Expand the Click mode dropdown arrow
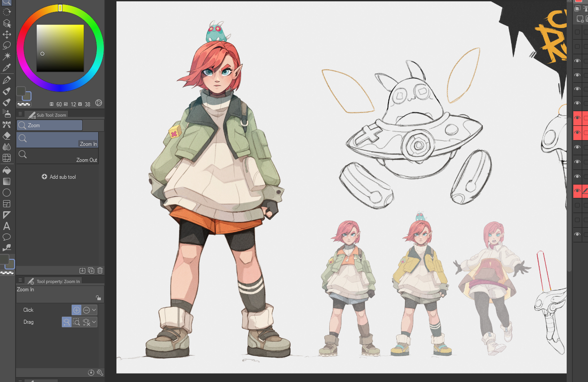 (94, 310)
